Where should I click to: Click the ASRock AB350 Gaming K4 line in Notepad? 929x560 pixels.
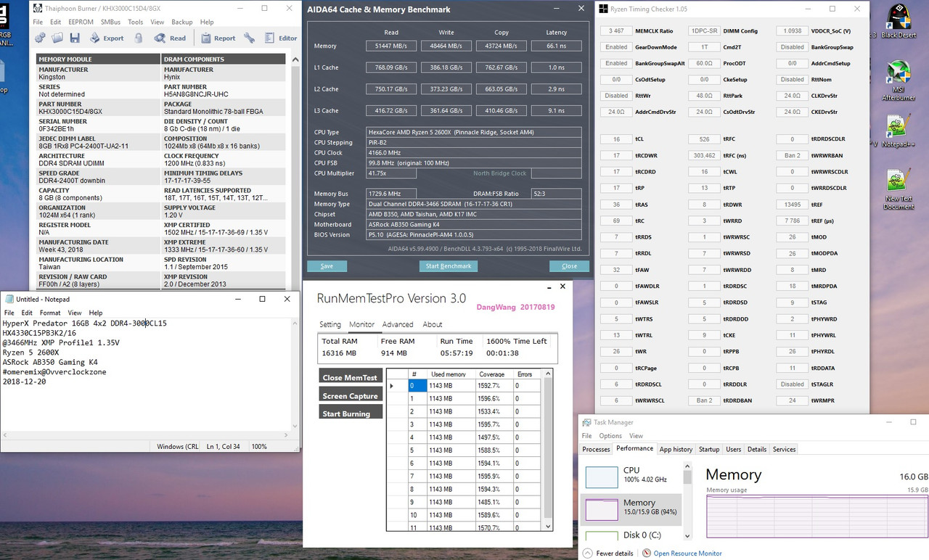click(50, 361)
